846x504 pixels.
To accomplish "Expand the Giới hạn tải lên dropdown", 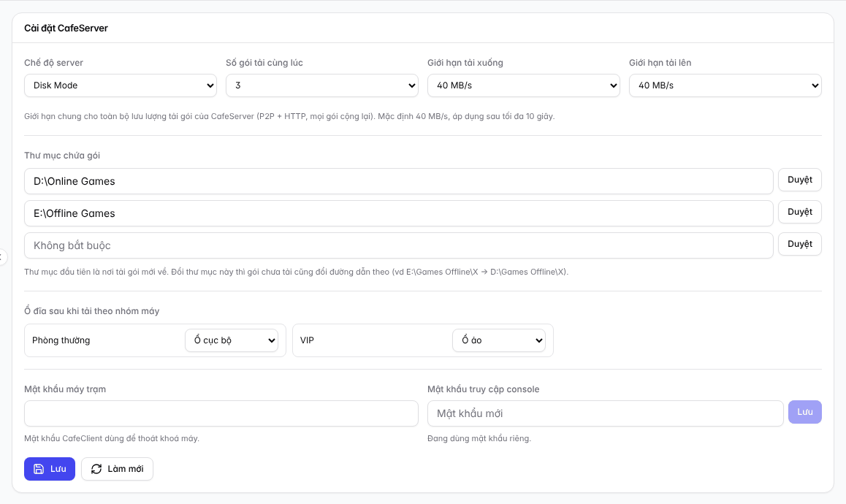I will [725, 85].
